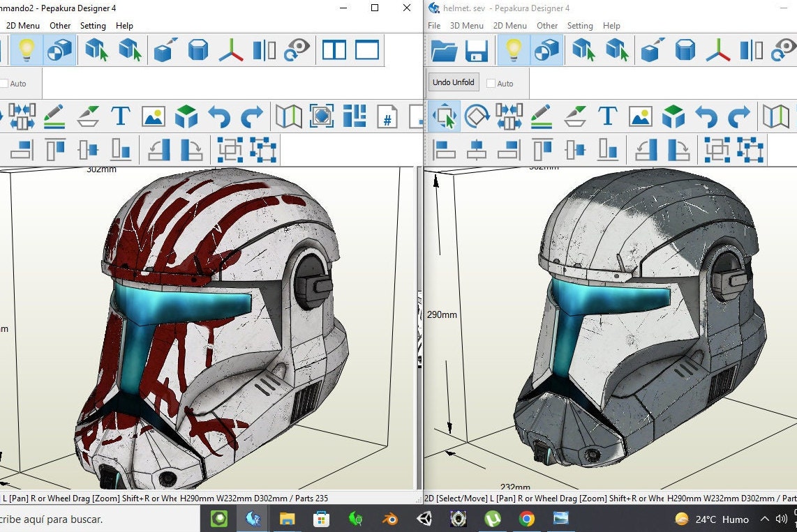Click folded map icon in commando2 toolbar

[289, 116]
